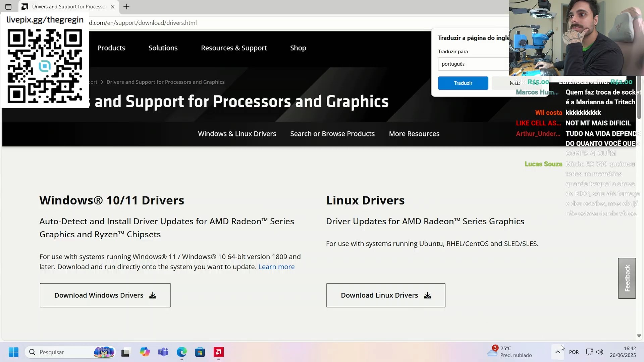644x362 pixels.
Task: Open the volume speaker tray icon
Action: coord(600,352)
